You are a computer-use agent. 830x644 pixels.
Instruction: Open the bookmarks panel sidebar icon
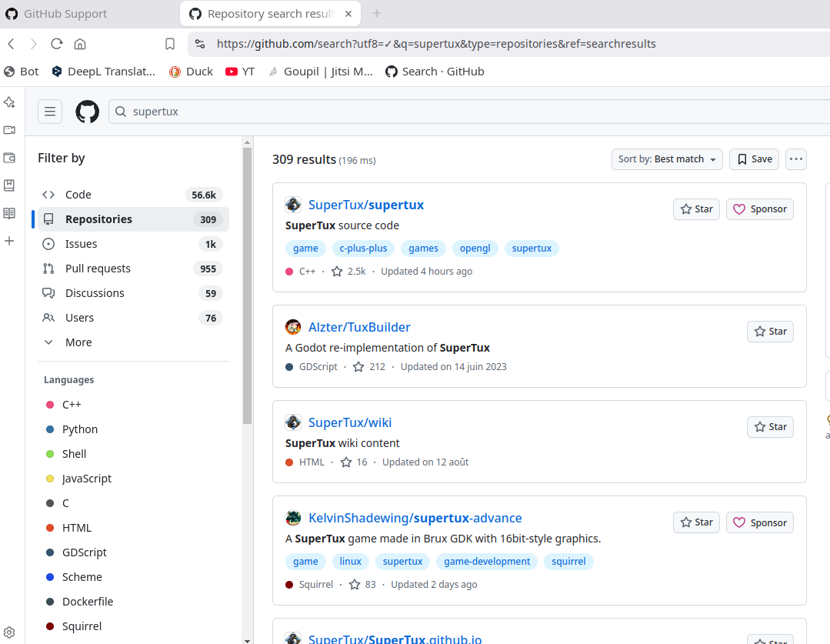point(9,185)
